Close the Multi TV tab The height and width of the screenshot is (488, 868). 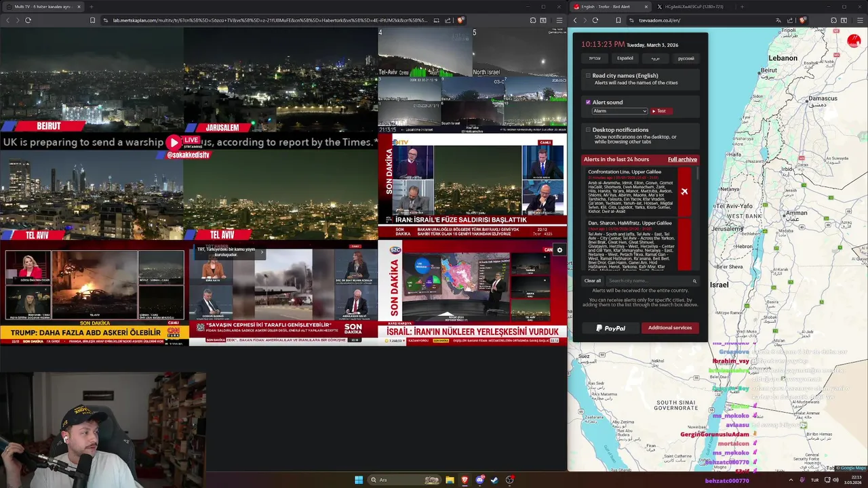(x=79, y=7)
